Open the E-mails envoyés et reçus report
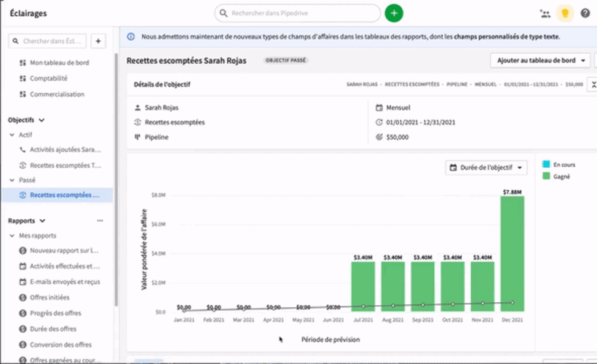 click(65, 282)
